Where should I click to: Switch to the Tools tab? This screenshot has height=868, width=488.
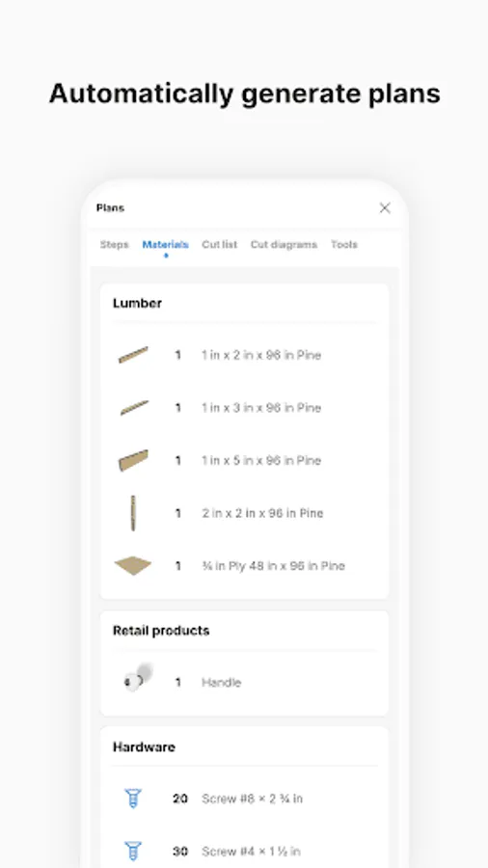[x=344, y=245]
